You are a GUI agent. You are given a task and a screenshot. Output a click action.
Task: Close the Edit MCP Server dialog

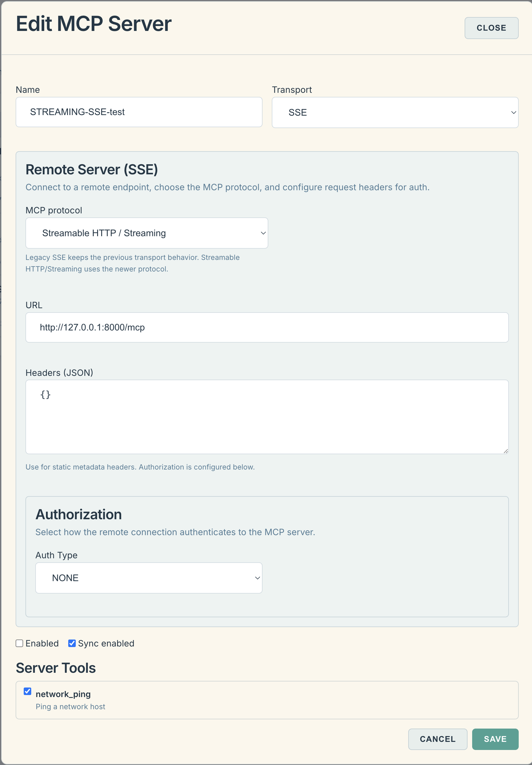point(491,28)
